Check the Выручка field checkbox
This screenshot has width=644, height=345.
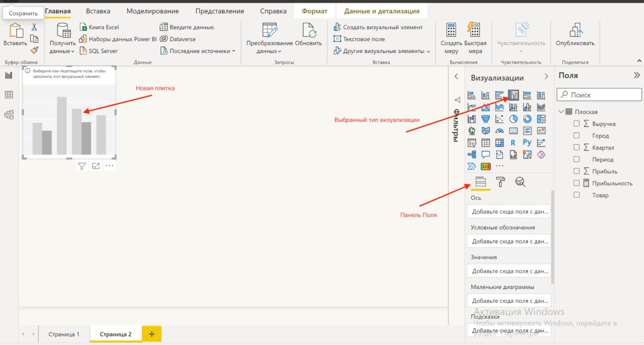coord(576,123)
